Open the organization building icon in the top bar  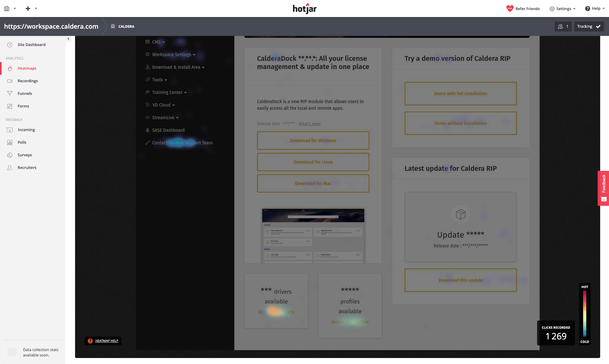click(7, 9)
